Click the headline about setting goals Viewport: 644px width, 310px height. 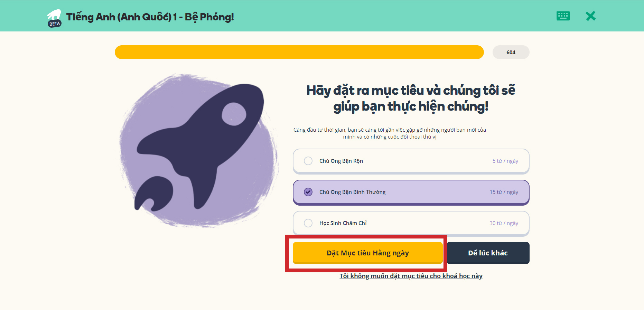pyautogui.click(x=411, y=98)
